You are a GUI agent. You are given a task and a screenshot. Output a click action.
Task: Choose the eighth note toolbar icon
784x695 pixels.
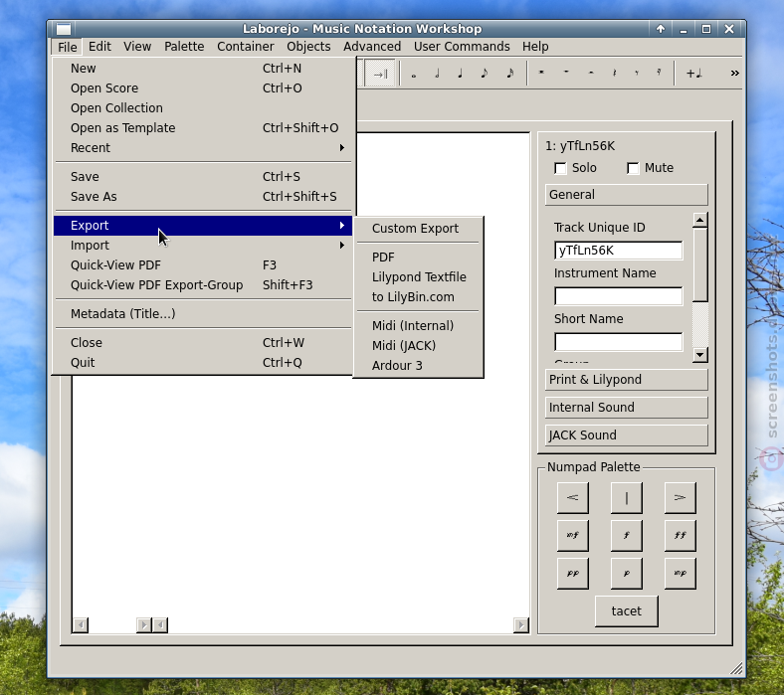click(x=484, y=74)
